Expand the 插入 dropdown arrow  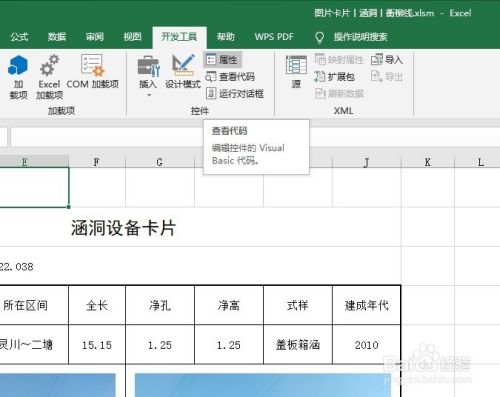click(x=149, y=95)
